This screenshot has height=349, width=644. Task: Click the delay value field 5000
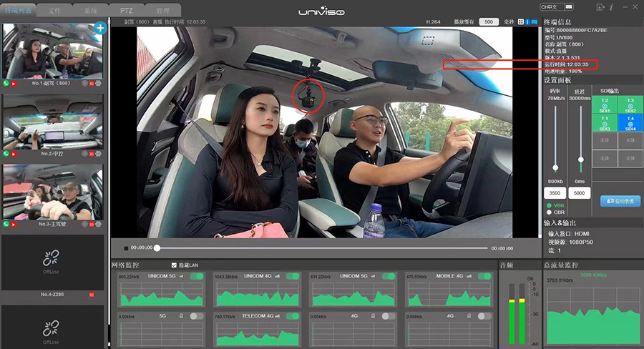[x=580, y=193]
